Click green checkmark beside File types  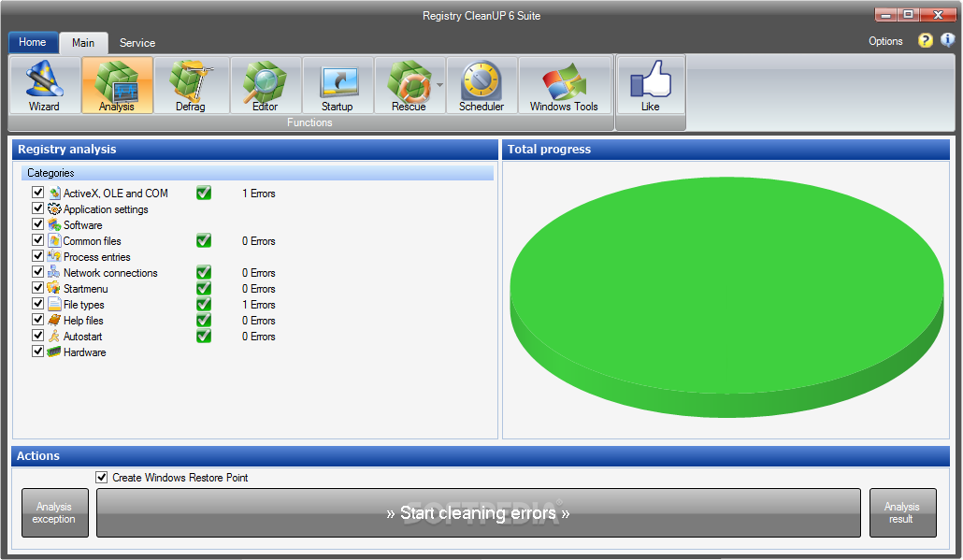click(204, 305)
